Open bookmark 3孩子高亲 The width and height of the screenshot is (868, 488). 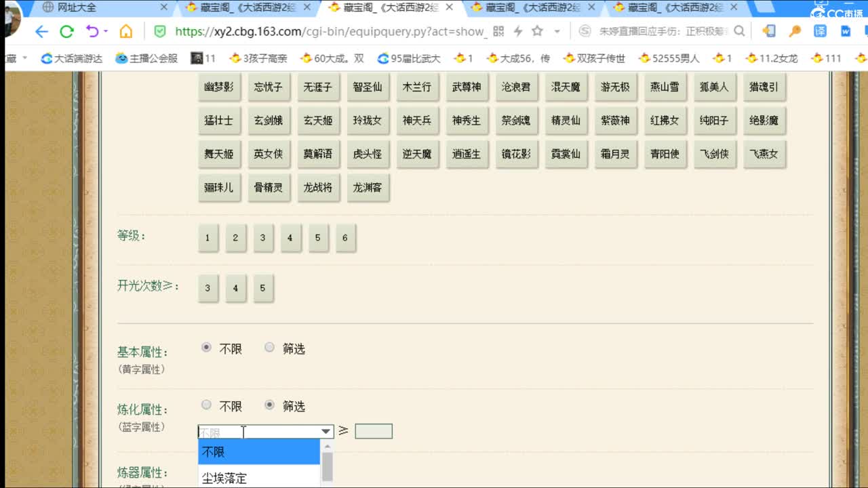[258, 58]
